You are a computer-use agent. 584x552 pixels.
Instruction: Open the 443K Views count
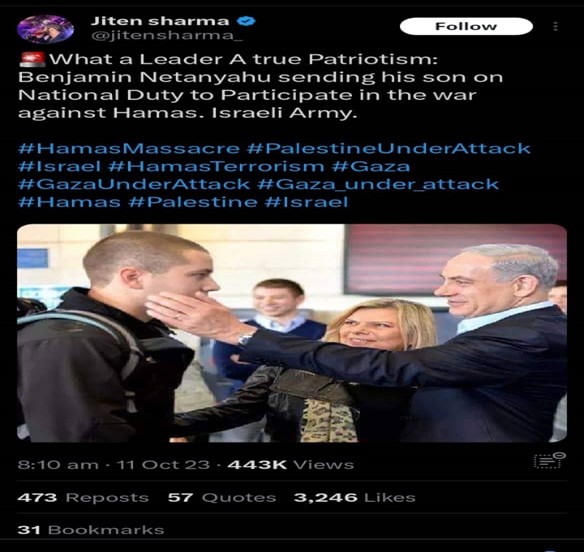291,464
